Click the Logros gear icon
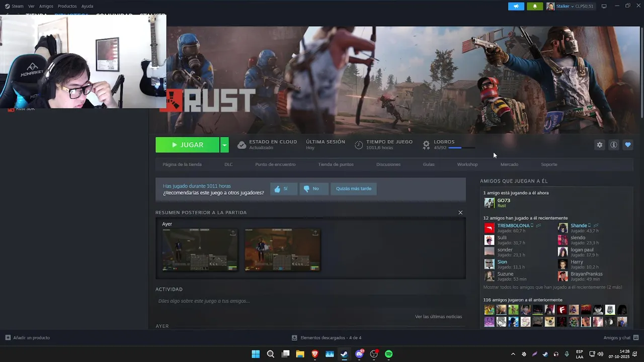Image resolution: width=644 pixels, height=362 pixels. point(426,145)
